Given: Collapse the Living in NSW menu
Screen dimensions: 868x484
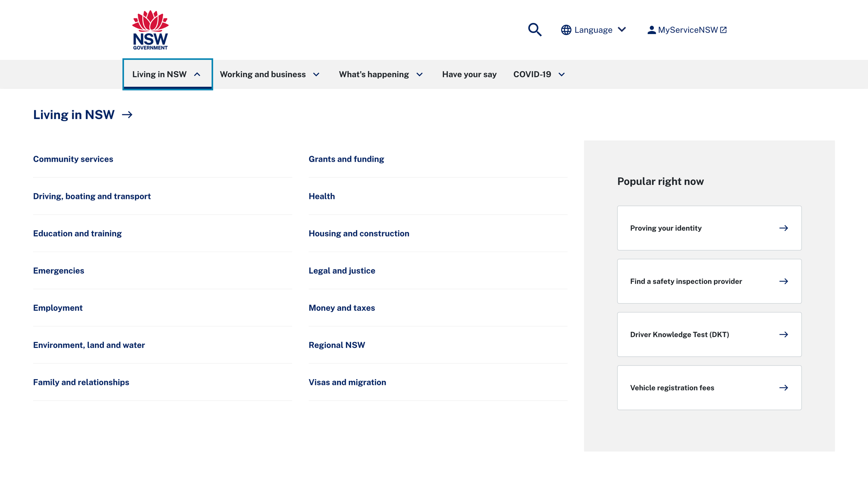Looking at the screenshot, I should 167,74.
